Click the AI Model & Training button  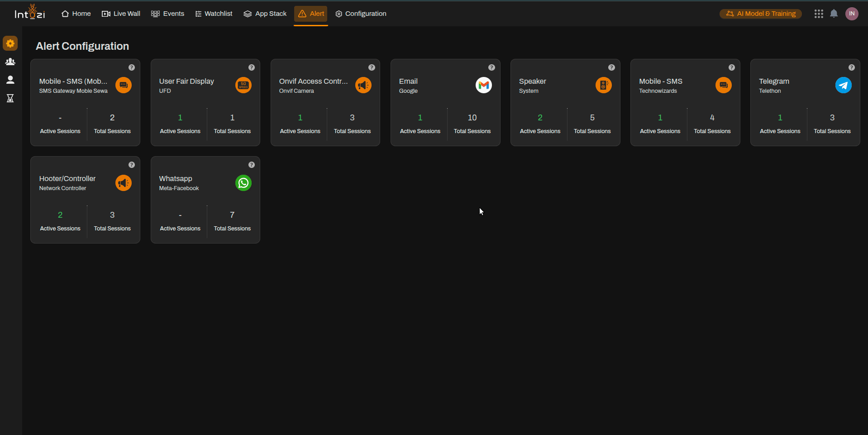click(761, 14)
